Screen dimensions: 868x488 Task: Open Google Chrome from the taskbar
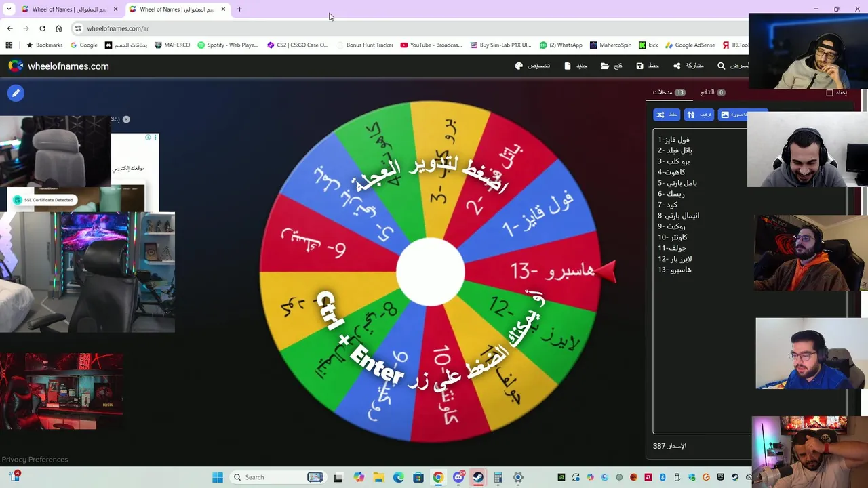[439, 477]
